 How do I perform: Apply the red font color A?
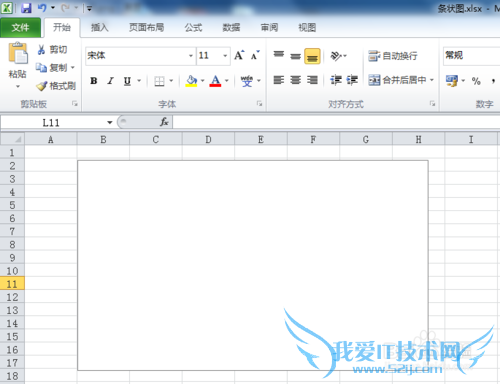tap(215, 81)
